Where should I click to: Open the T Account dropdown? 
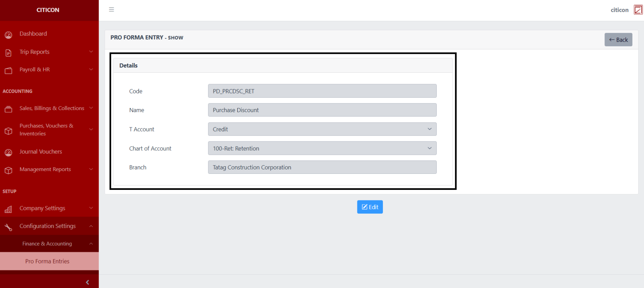[322, 129]
